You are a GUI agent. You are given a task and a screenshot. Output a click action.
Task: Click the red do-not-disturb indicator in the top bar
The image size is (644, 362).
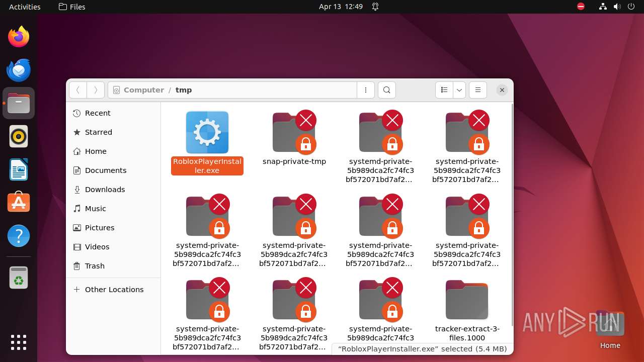pyautogui.click(x=581, y=7)
